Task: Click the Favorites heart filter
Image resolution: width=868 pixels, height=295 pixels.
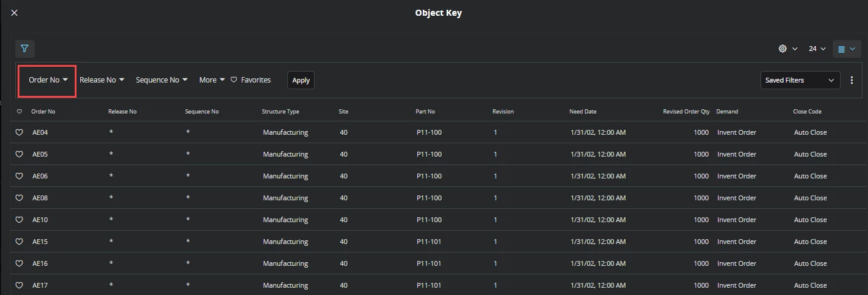Action: 251,80
